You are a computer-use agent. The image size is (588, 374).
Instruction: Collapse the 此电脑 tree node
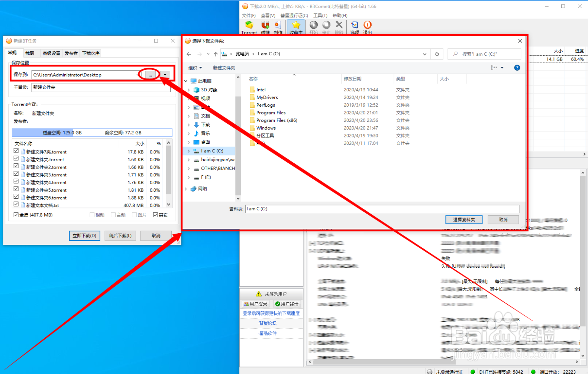186,81
